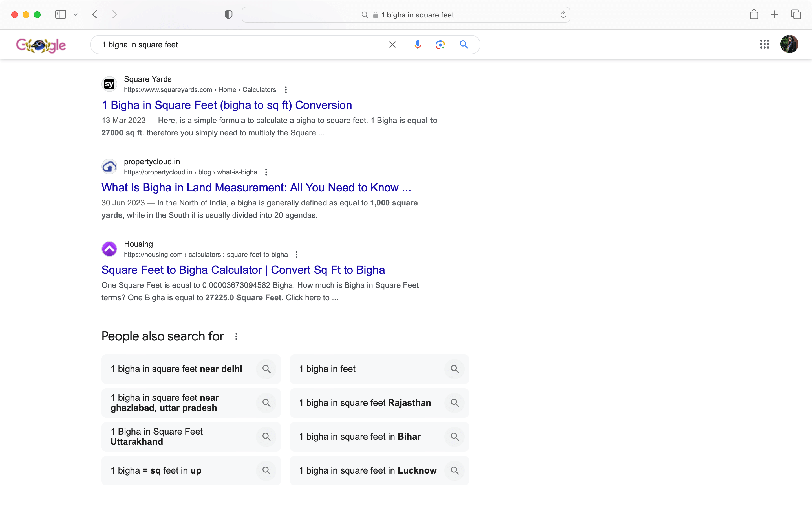Screen dimensions: 812x508
Task: Open more options for Housing result
Action: pos(296,254)
